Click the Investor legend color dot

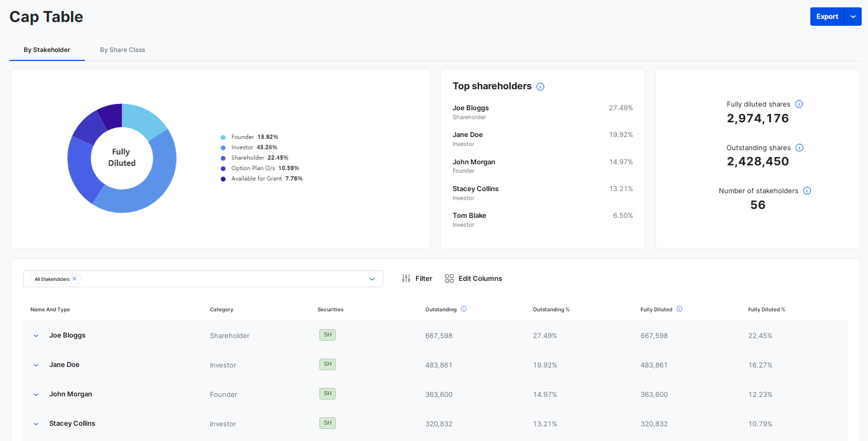click(x=223, y=148)
